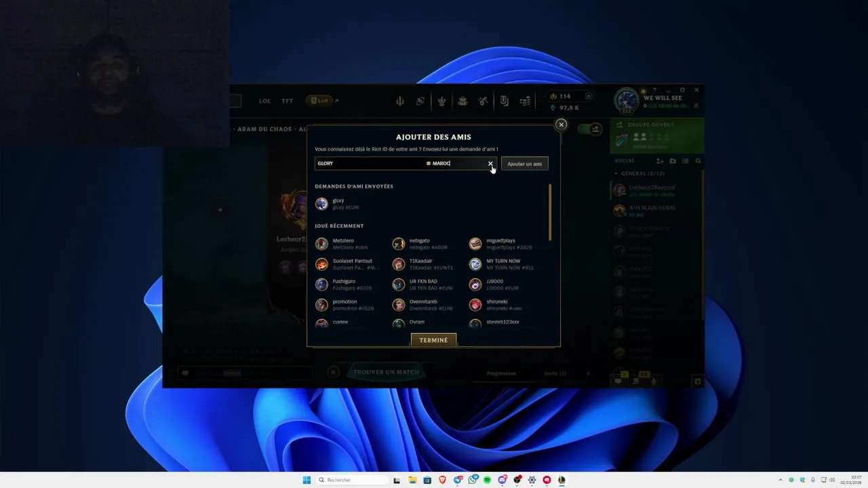Click the list view icon in Social
The image size is (868, 488).
686,161
